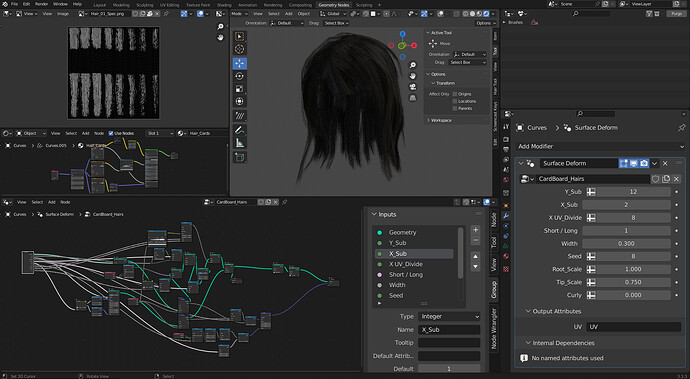The image size is (690, 379).
Task: Enable Affect Only Origins checkbox
Action: coord(455,94)
